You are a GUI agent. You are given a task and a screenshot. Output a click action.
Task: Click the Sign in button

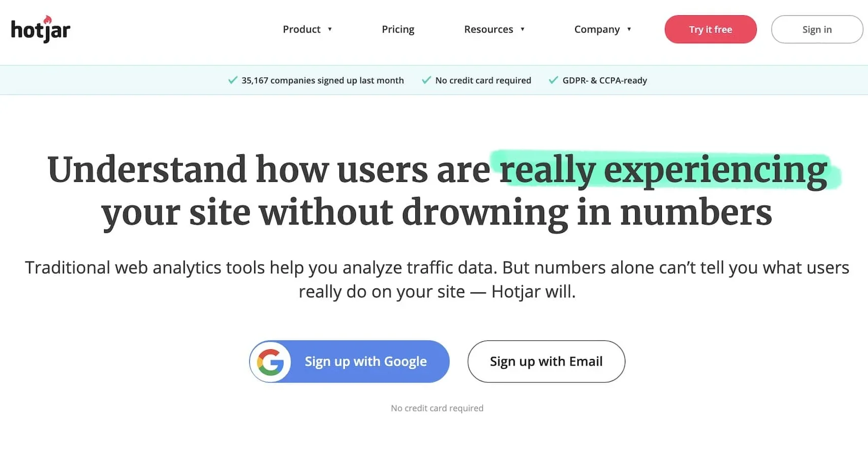tap(817, 29)
